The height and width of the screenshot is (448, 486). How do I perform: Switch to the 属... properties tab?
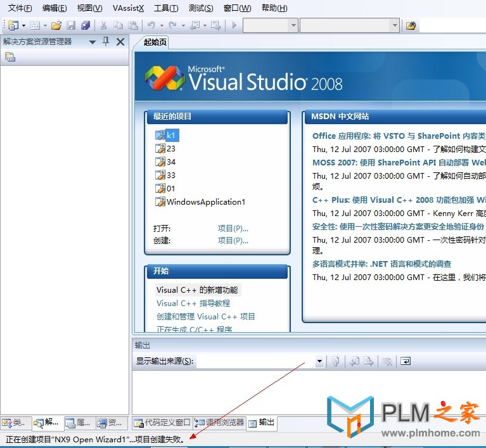pos(79,423)
